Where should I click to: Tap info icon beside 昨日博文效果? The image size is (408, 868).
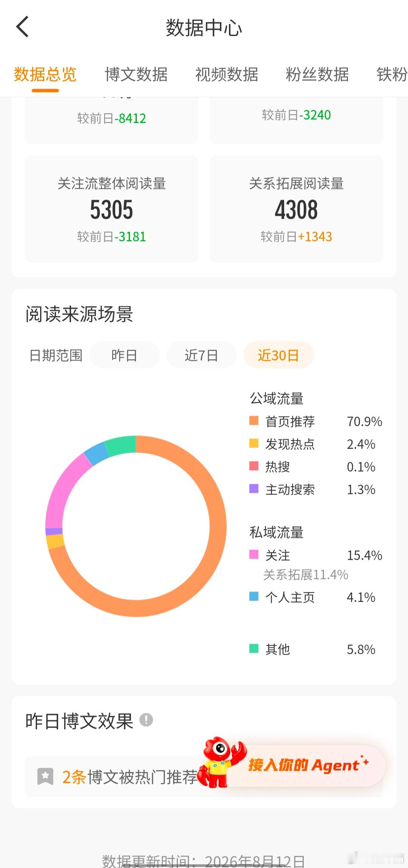coord(146,720)
